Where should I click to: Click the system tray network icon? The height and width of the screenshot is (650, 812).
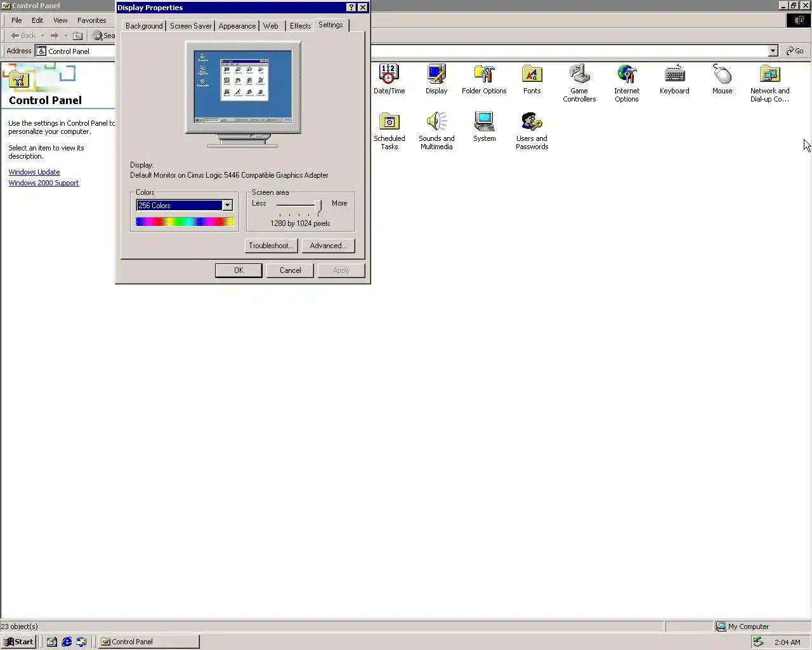758,642
